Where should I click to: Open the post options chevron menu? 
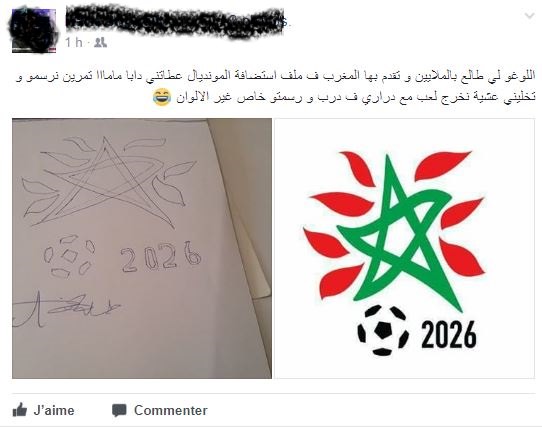tap(529, 16)
